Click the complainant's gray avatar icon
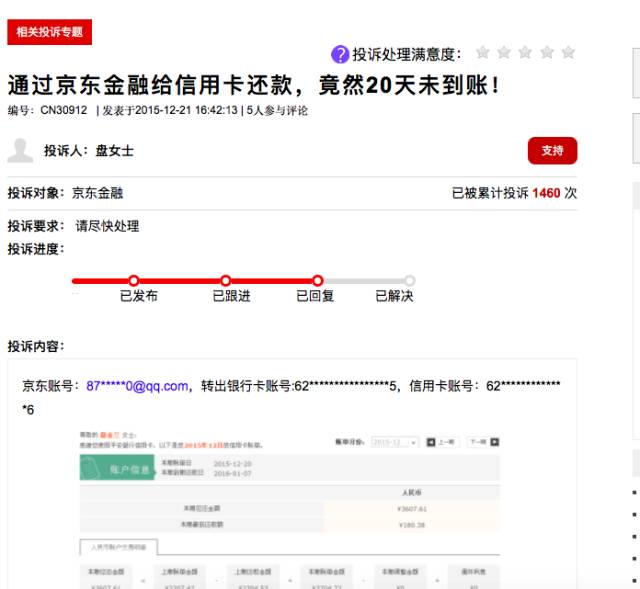640x589 pixels. pyautogui.click(x=20, y=151)
